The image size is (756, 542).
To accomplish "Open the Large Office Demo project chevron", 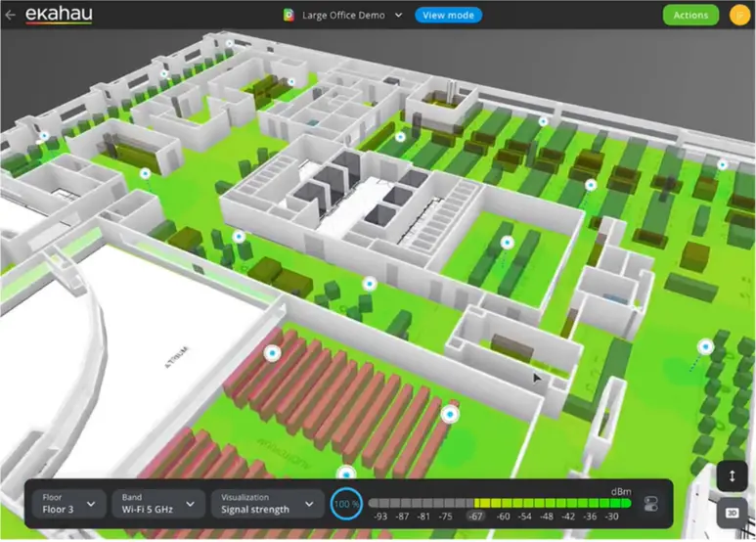I will [399, 15].
